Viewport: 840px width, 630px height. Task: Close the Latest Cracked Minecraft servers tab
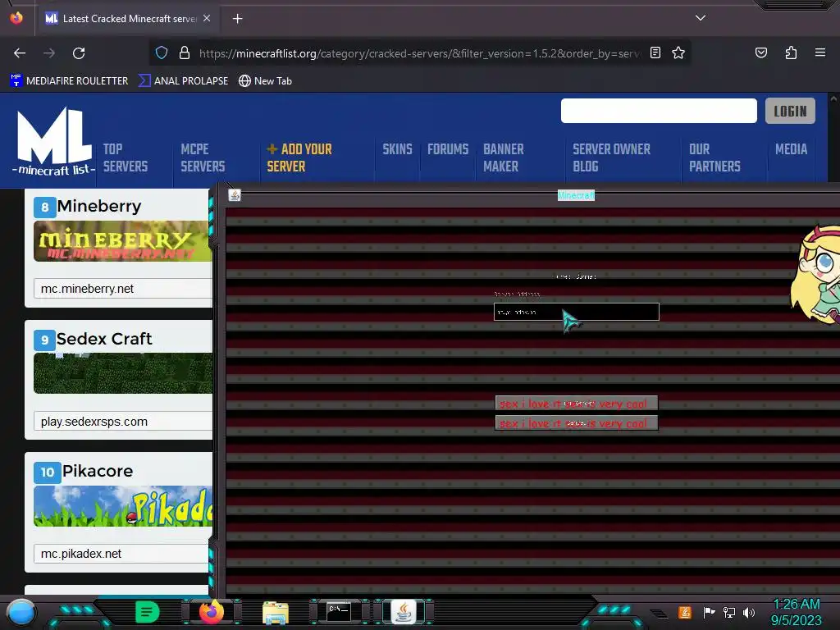[207, 18]
